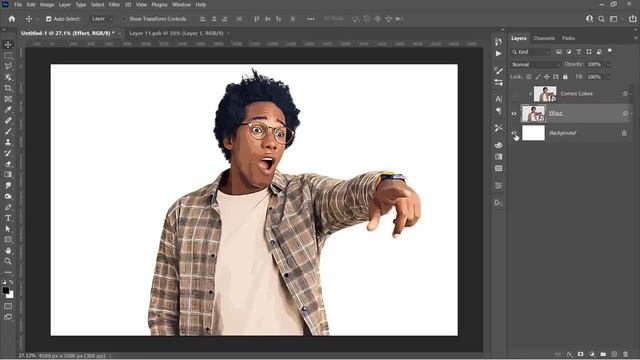Open the Normal blend mode dropdown
Image resolution: width=640 pixels, height=360 pixels.
[x=536, y=64]
